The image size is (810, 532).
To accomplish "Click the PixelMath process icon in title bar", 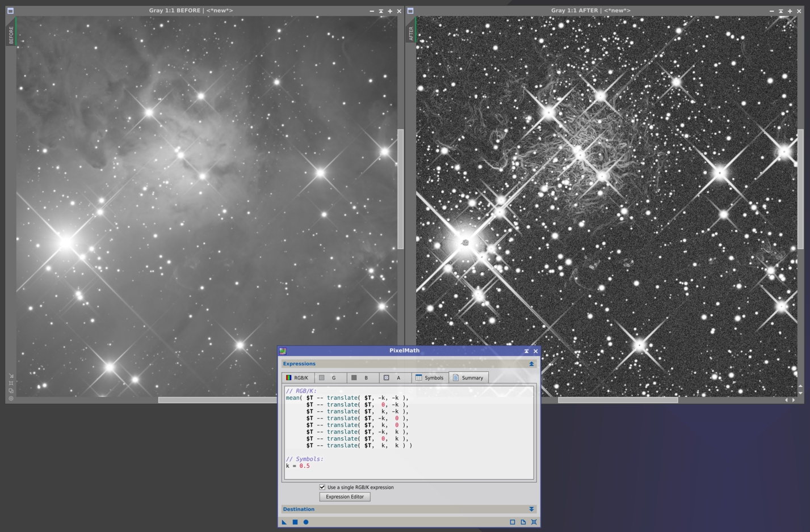I will pyautogui.click(x=283, y=351).
